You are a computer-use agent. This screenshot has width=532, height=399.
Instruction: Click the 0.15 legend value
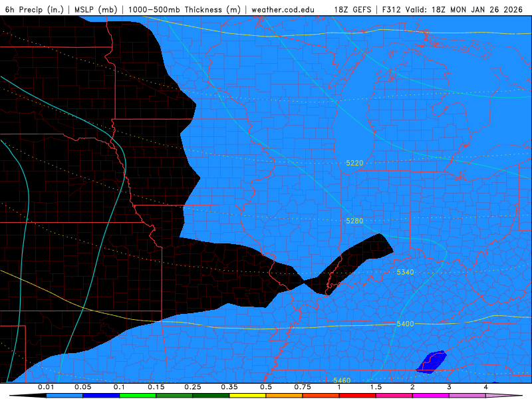(156, 387)
